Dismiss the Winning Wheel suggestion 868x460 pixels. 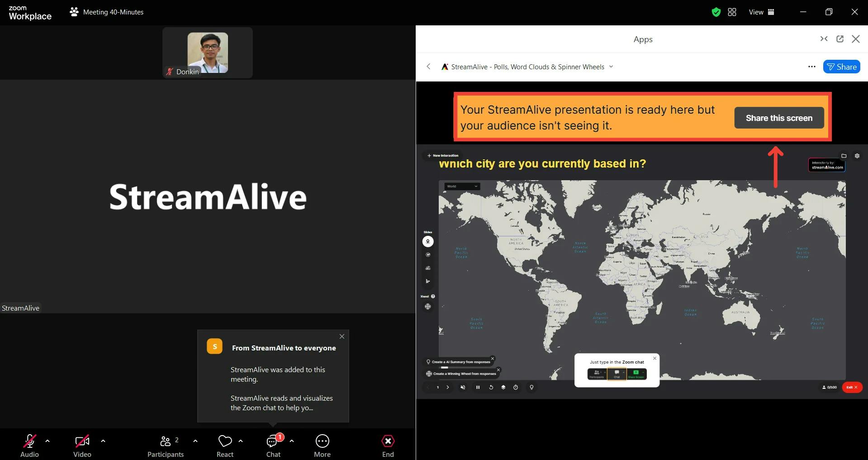point(499,370)
